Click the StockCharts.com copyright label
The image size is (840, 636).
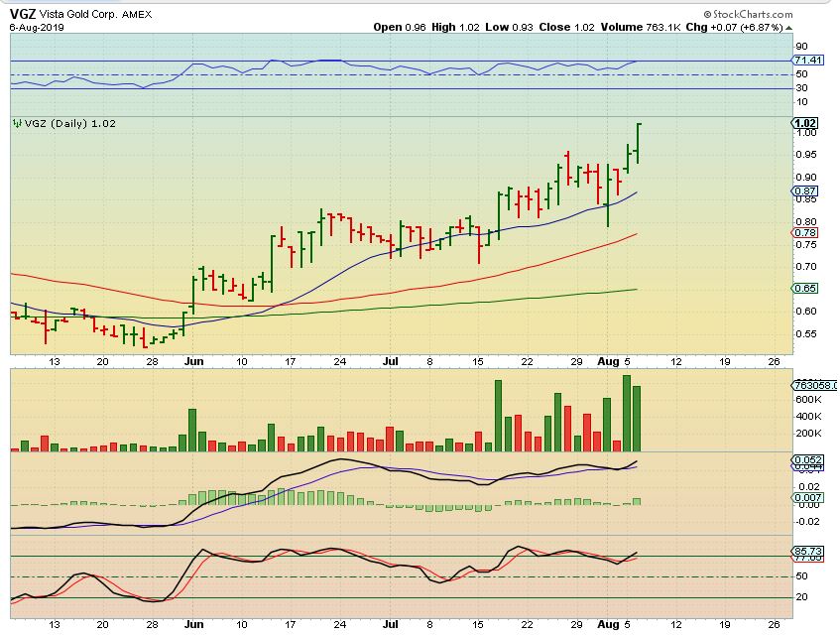749,15
